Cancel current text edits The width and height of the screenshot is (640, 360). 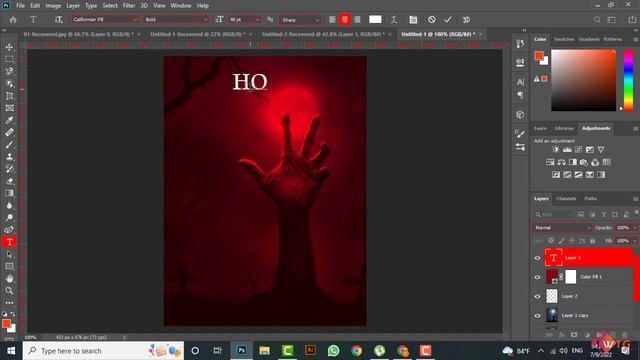[431, 20]
